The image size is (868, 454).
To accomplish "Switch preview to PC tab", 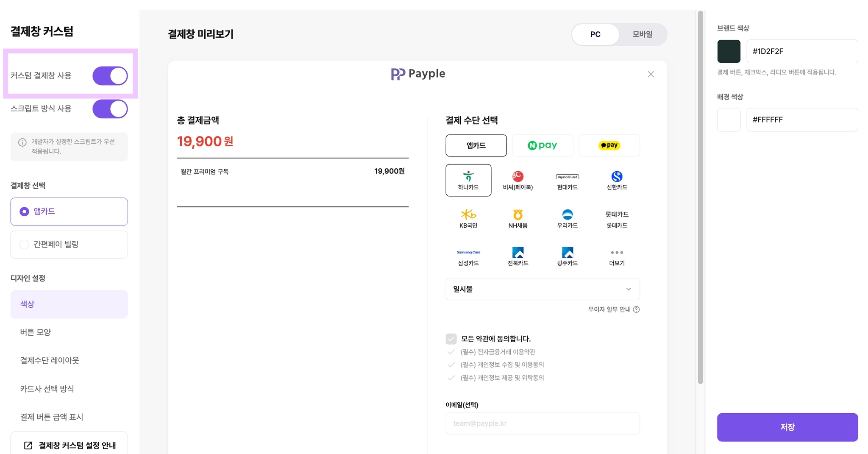I will tap(595, 34).
